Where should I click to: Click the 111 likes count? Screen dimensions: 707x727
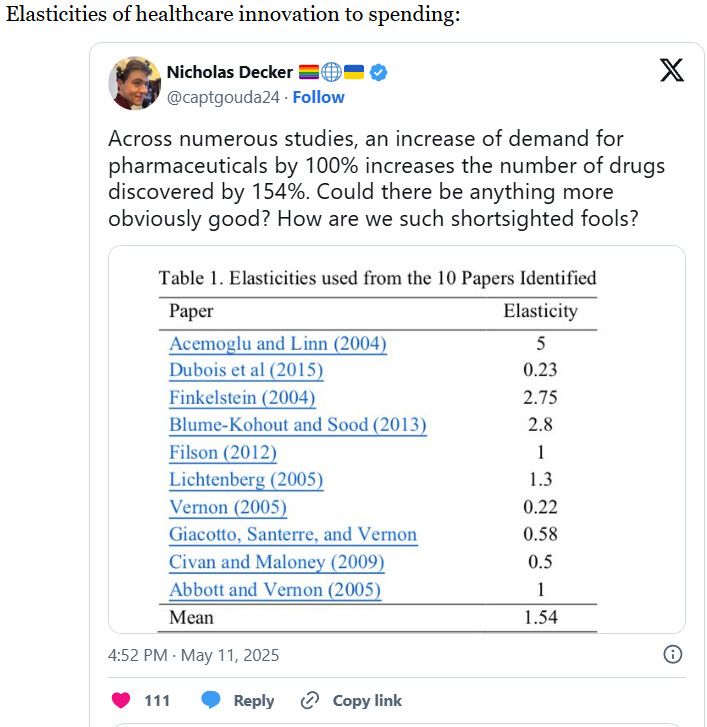[x=157, y=700]
